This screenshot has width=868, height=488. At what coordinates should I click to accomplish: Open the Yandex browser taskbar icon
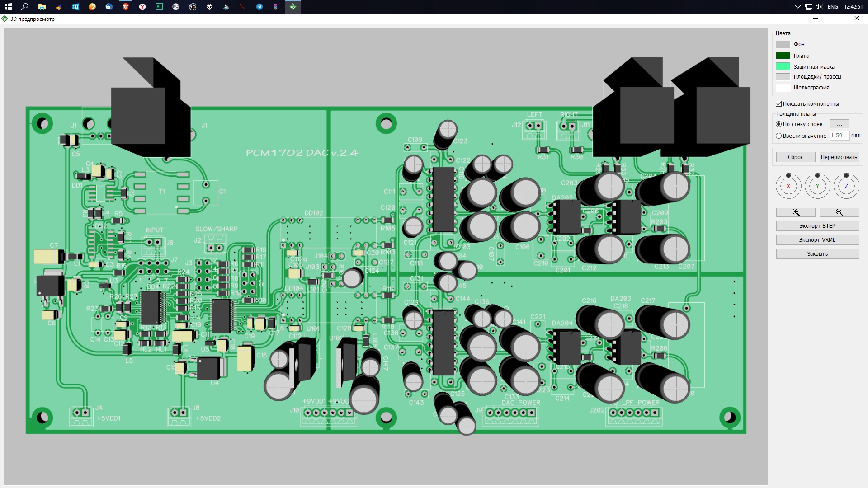[x=142, y=7]
